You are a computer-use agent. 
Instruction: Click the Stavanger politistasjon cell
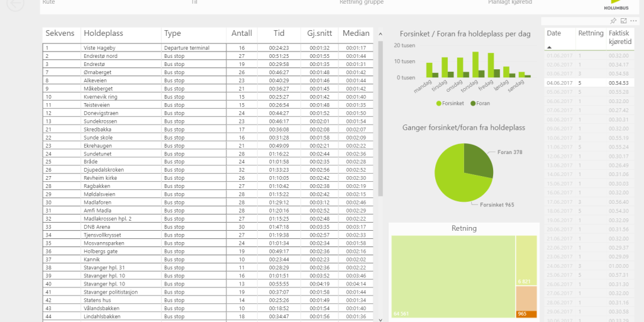tap(121, 292)
